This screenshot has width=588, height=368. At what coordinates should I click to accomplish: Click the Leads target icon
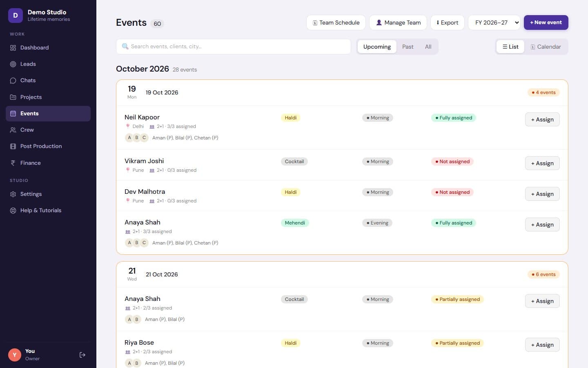click(13, 64)
